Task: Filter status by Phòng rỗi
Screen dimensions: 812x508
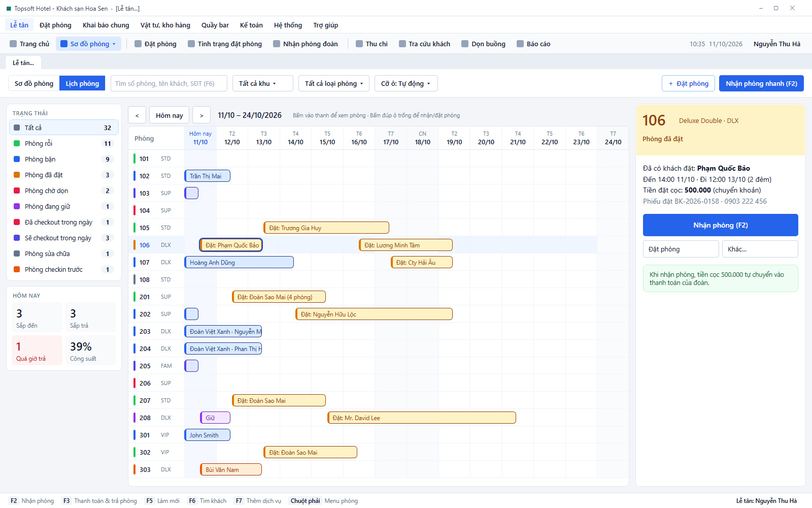Action: pyautogui.click(x=64, y=143)
